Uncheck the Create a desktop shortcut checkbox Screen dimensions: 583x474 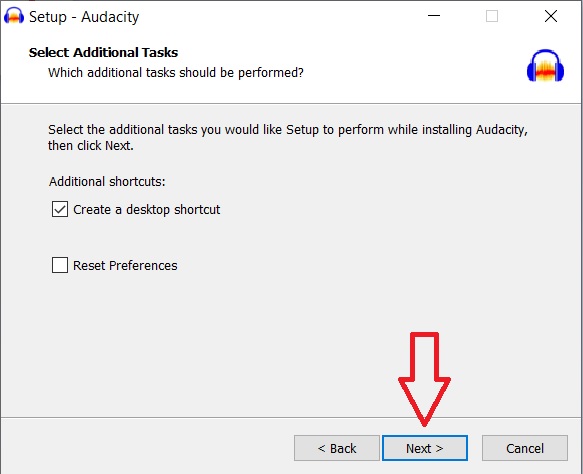pos(60,209)
